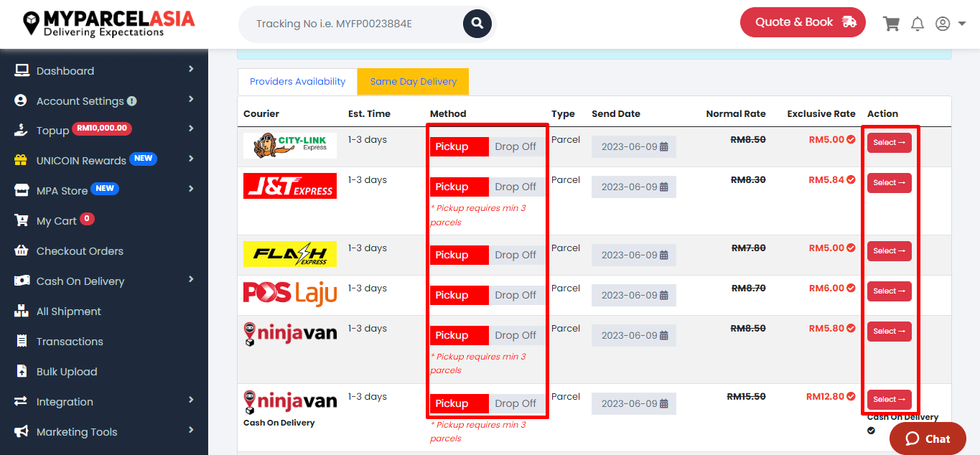Click the Flash Express courier logo

(x=290, y=254)
